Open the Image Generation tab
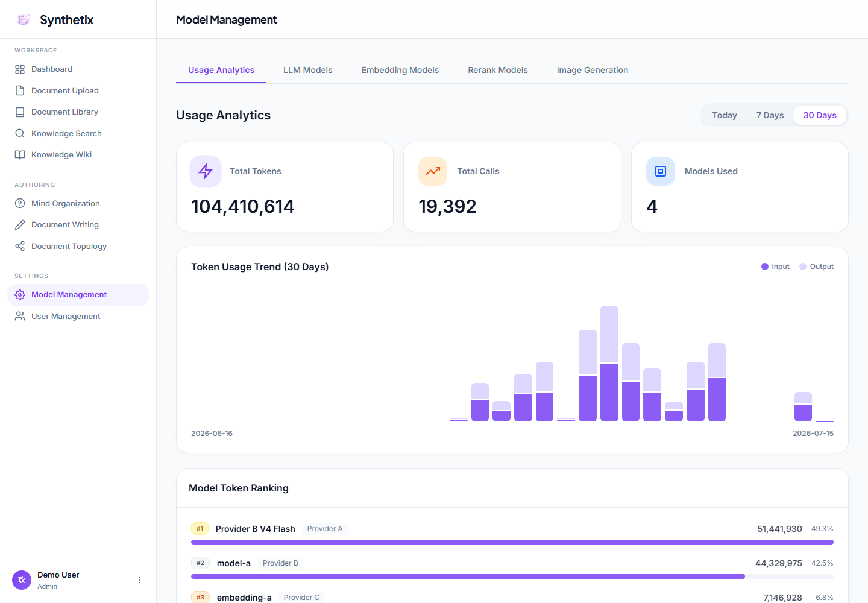 pyautogui.click(x=593, y=70)
